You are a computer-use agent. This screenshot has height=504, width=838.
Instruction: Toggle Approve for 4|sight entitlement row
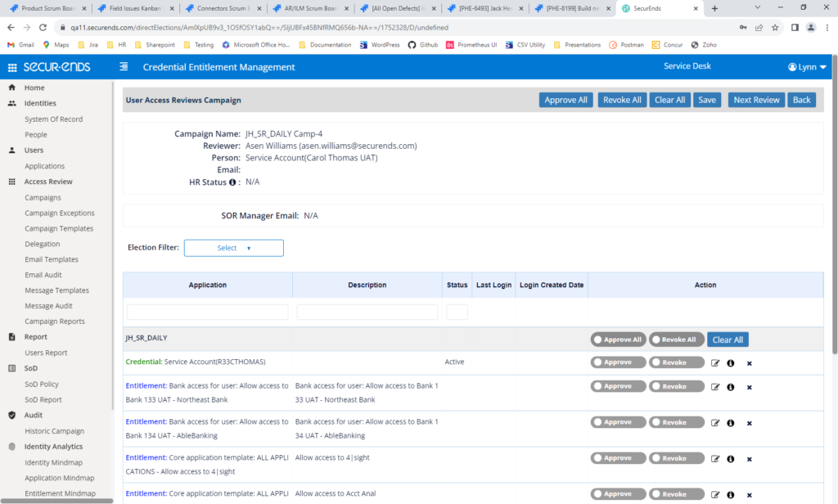[619, 458]
